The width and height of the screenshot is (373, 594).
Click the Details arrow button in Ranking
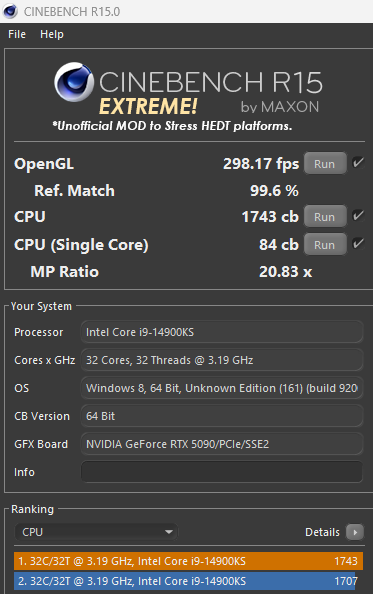pos(354,532)
